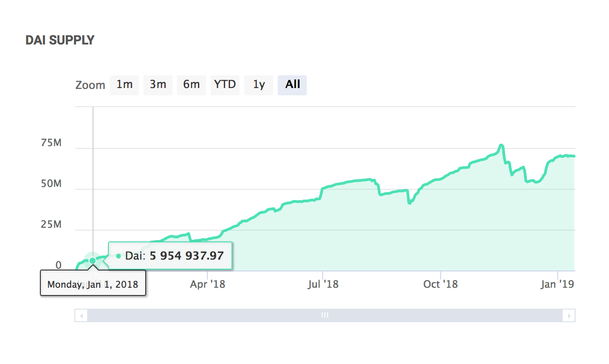Click the Jul '18 axis label
Screen dimensions: 609x364
point(323,284)
